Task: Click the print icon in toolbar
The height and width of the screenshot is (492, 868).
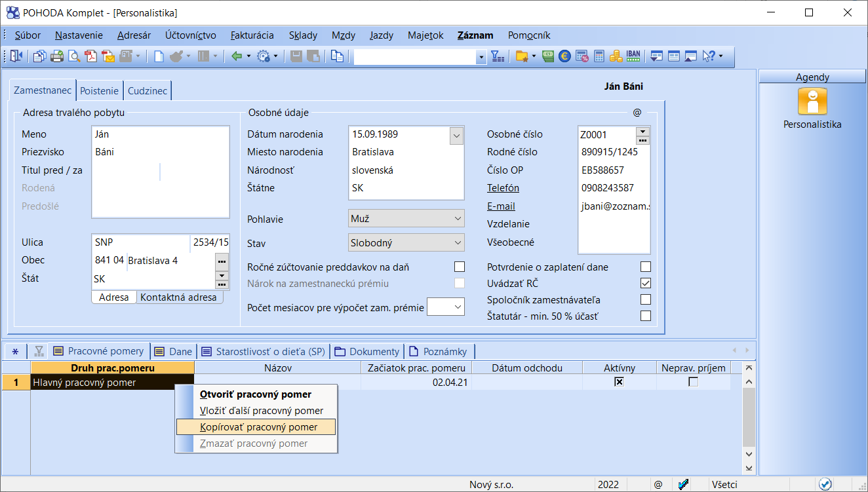Action: click(x=57, y=56)
